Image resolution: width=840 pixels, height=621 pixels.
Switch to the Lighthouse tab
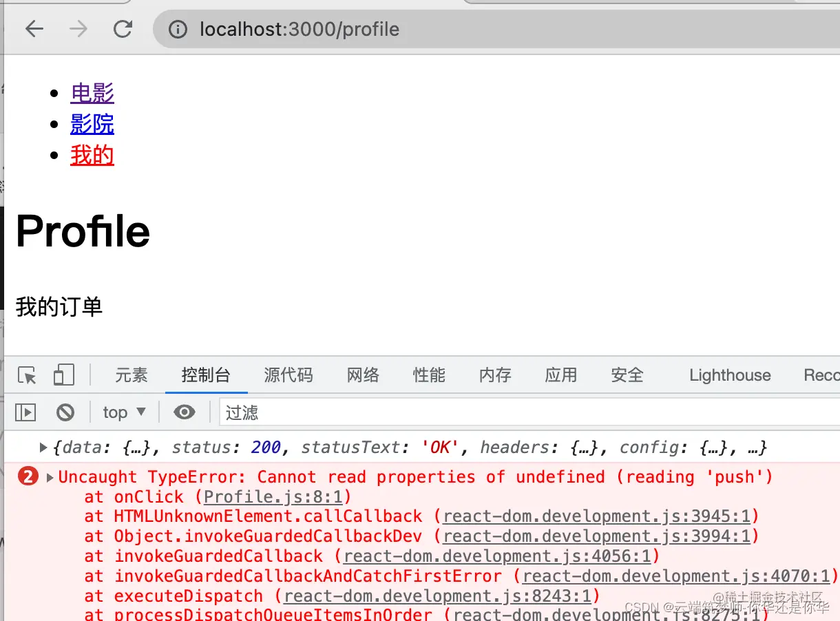pos(730,375)
